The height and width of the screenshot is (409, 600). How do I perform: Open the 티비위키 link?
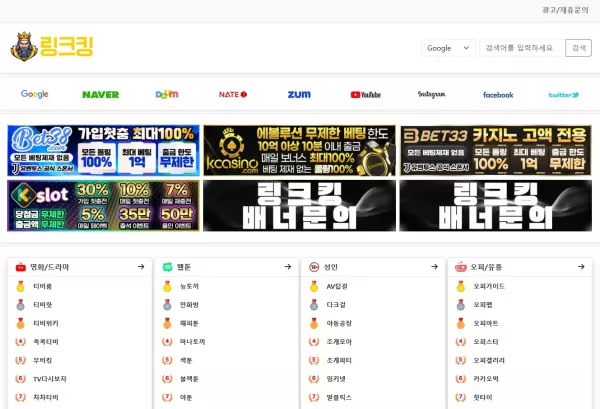pyautogui.click(x=46, y=323)
